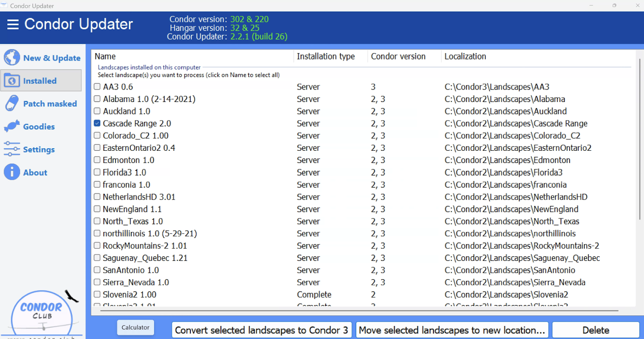Click version 2, 3 in Florida3 row
Image resolution: width=644 pixels, height=339 pixels.
(x=378, y=173)
